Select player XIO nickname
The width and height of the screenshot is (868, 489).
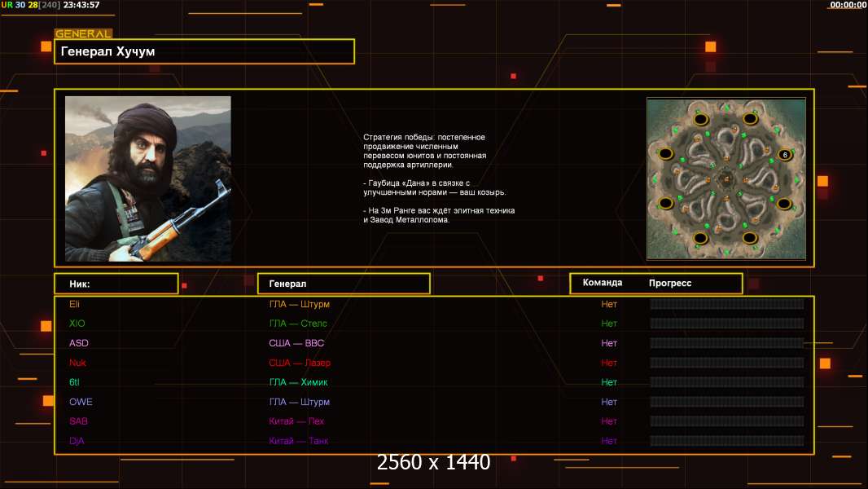pyautogui.click(x=77, y=324)
